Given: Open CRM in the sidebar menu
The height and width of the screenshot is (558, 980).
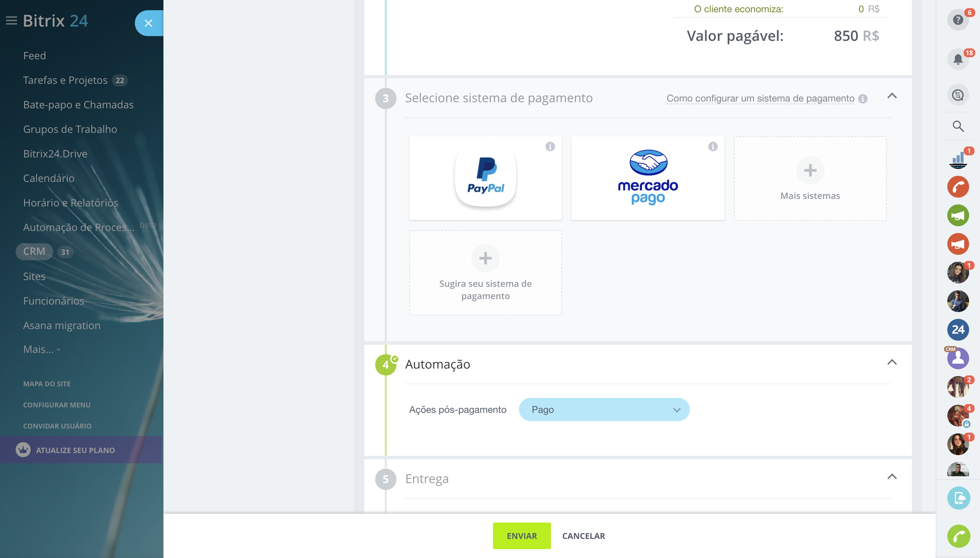Looking at the screenshot, I should [34, 251].
